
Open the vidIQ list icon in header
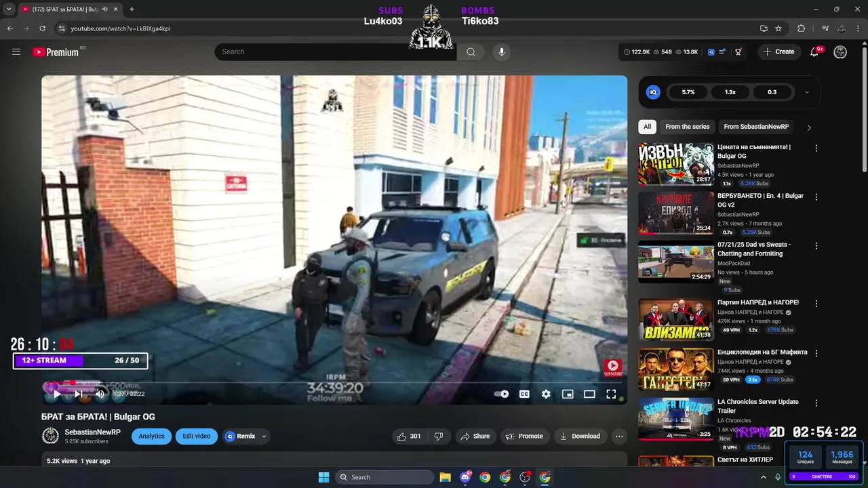point(723,52)
